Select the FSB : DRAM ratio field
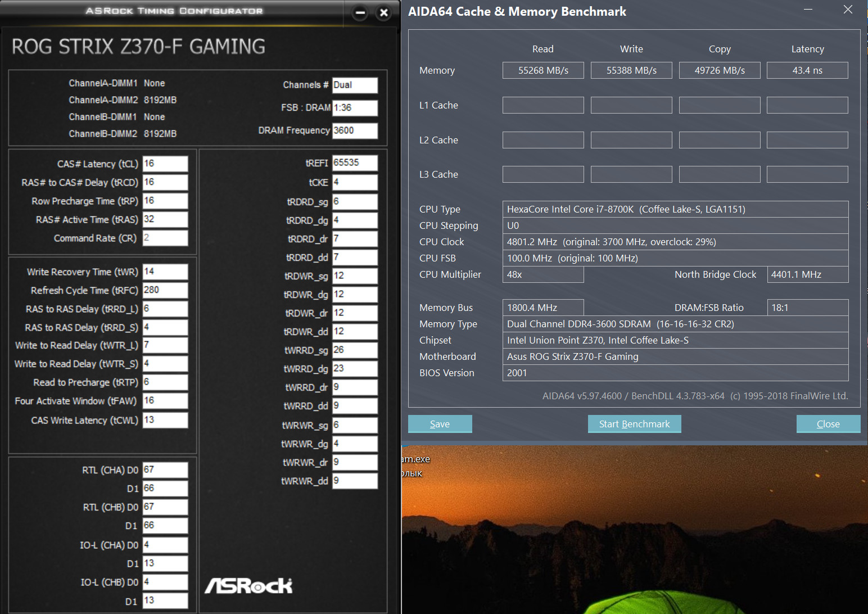The width and height of the screenshot is (868, 614). point(355,108)
